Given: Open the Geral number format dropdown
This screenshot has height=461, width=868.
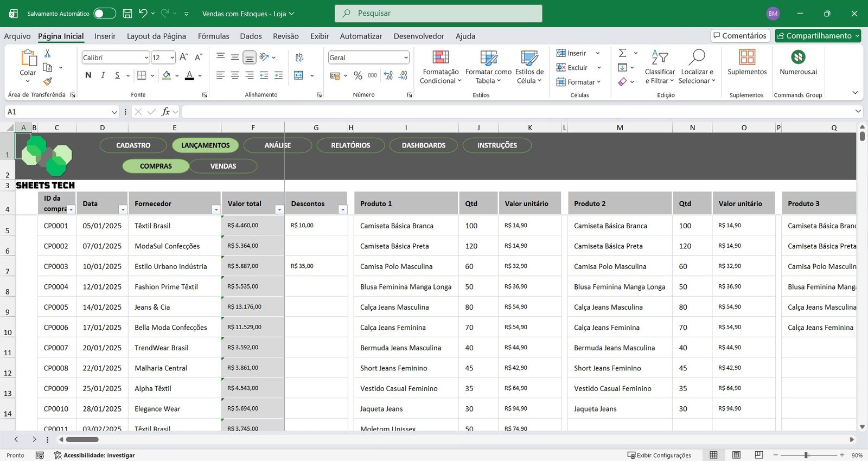Looking at the screenshot, I should [406, 57].
